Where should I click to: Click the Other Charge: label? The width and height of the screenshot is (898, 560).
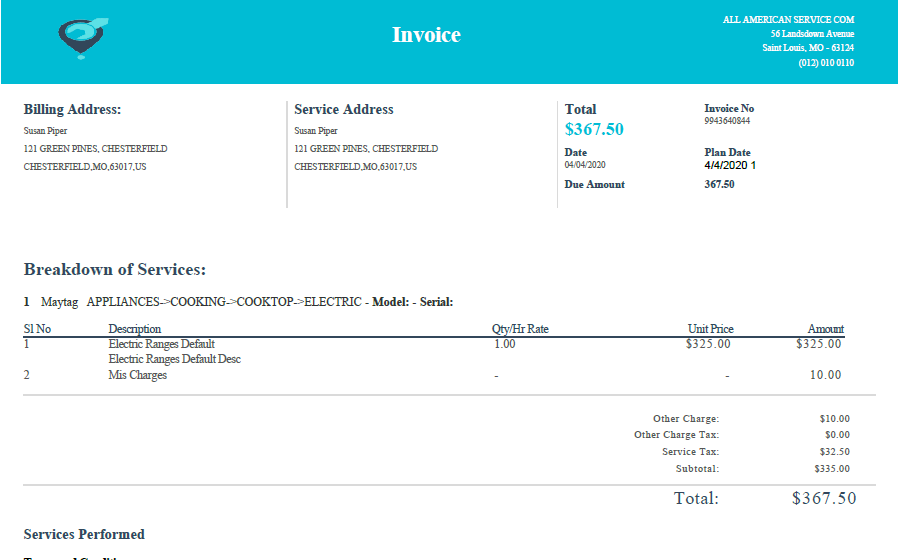tap(686, 419)
